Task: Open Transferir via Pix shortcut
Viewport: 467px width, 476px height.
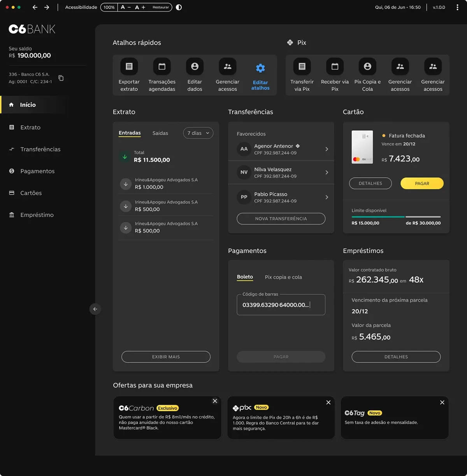Action: pyautogui.click(x=302, y=75)
